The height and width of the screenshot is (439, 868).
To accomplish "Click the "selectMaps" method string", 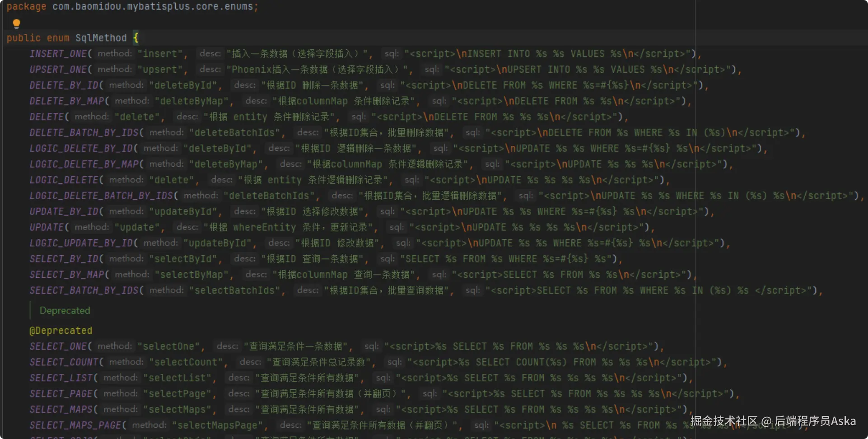I will click(177, 410).
